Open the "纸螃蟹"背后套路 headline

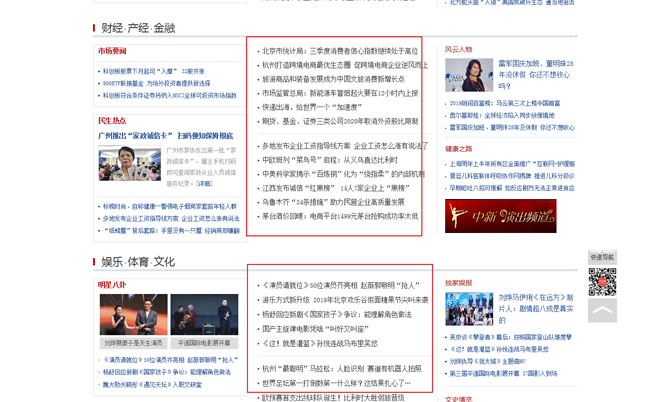pyautogui.click(x=171, y=230)
